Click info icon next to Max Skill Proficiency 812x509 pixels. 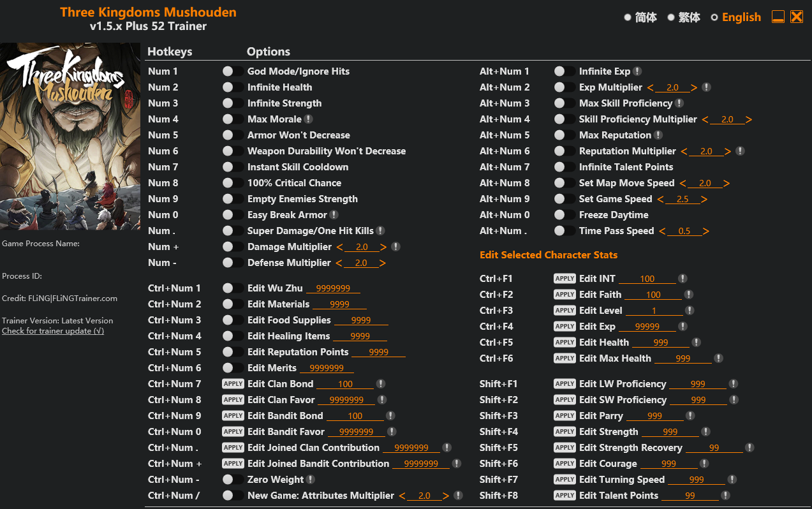pyautogui.click(x=679, y=103)
